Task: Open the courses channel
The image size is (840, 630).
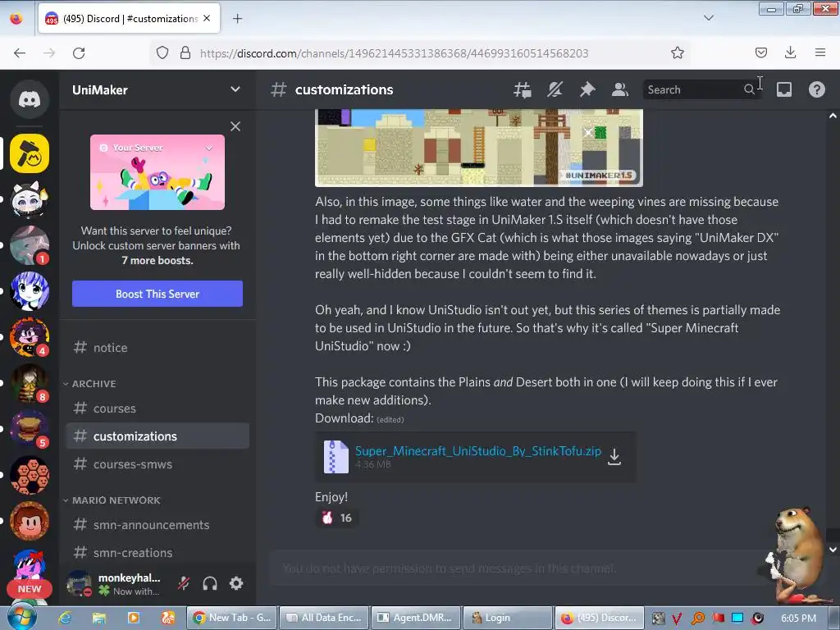Action: click(x=157, y=409)
